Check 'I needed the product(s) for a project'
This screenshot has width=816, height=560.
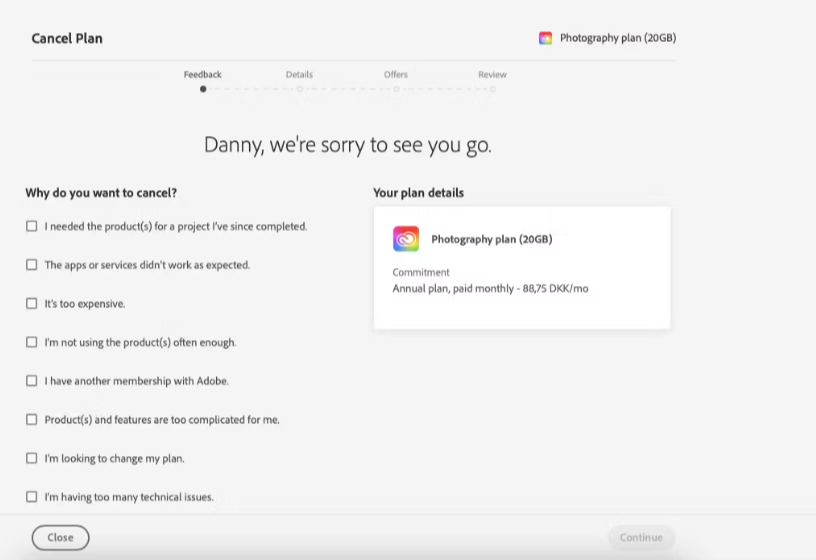coord(32,226)
